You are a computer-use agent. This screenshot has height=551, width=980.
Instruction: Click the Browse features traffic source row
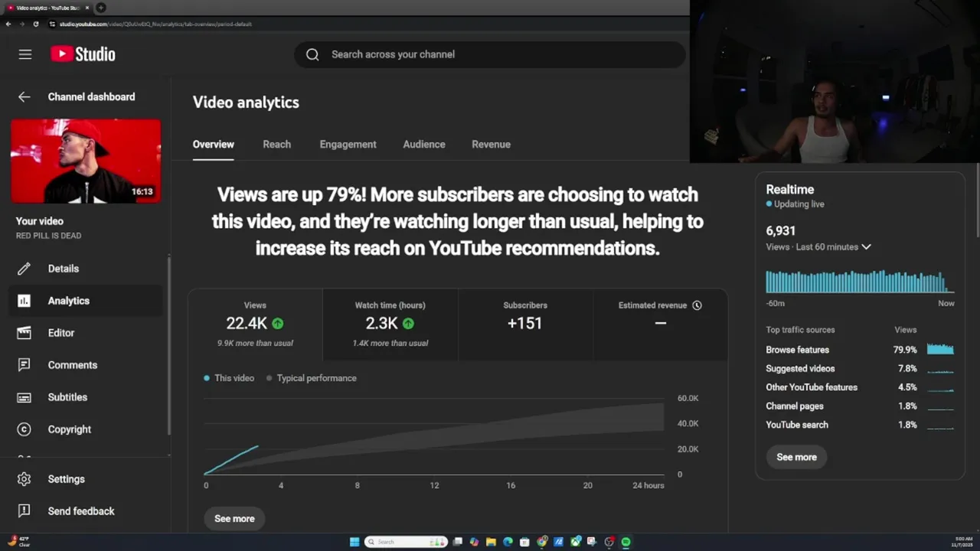(860, 350)
